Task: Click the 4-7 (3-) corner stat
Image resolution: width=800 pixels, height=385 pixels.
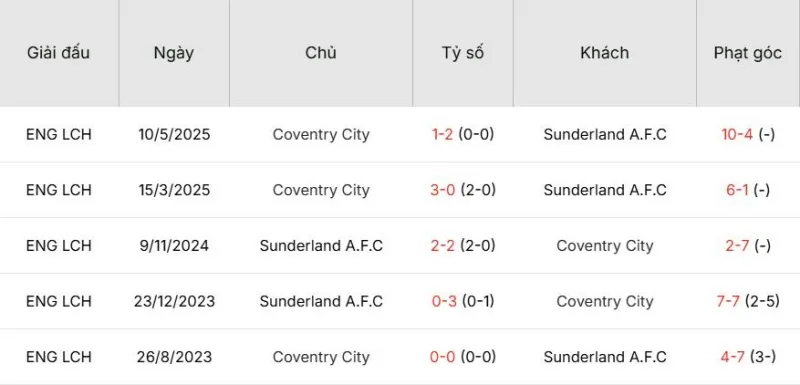Action: [748, 357]
